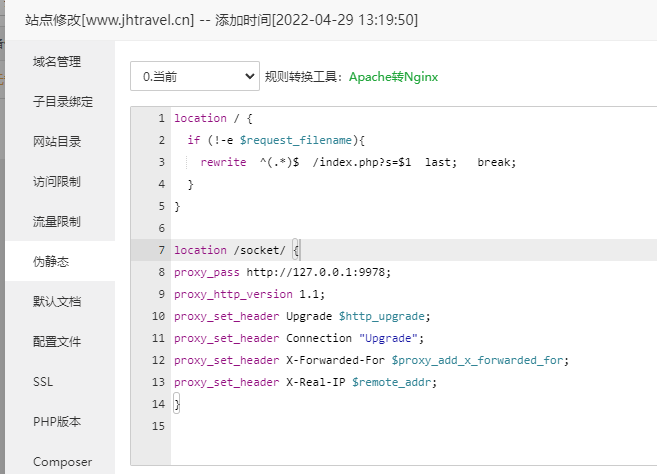Viewport: 657px width, 474px height.
Task: Expand the 0.当前 rewrite rule dropdown
Action: [194, 76]
